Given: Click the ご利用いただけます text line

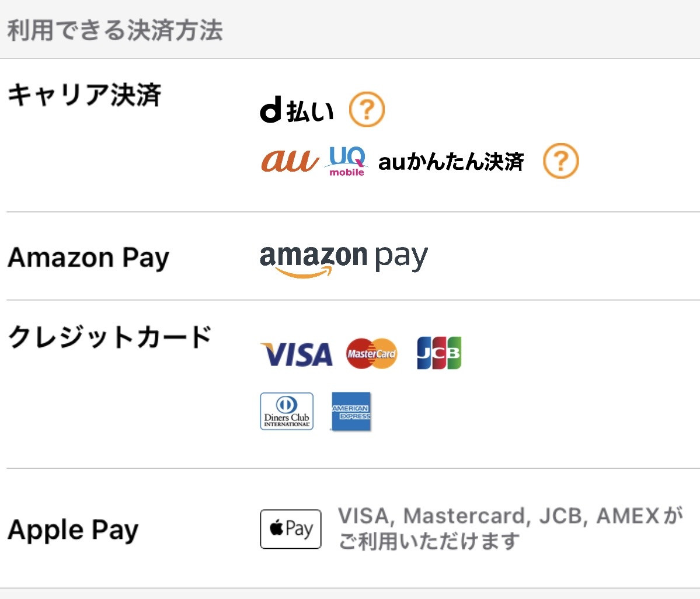Looking at the screenshot, I should (x=429, y=541).
